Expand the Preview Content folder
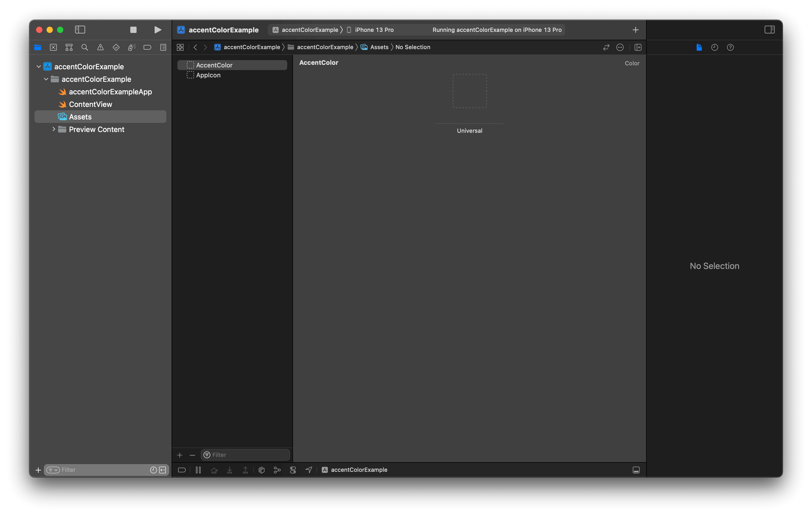 point(54,129)
